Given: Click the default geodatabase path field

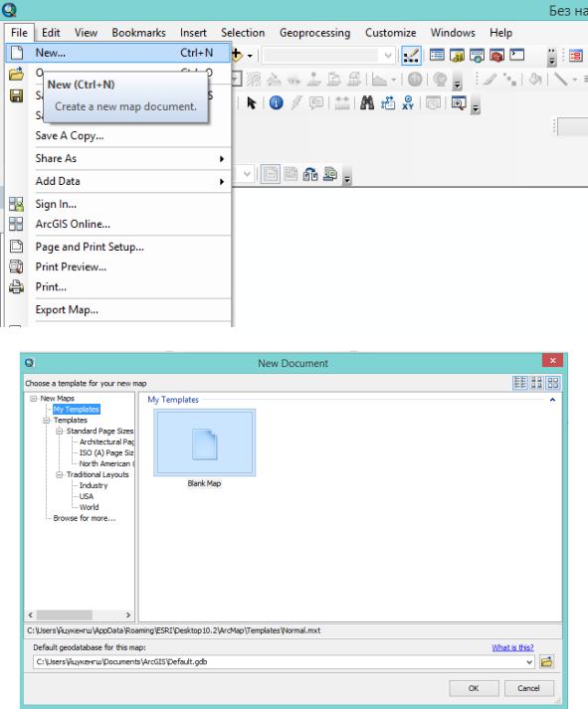Looking at the screenshot, I should 284,662.
